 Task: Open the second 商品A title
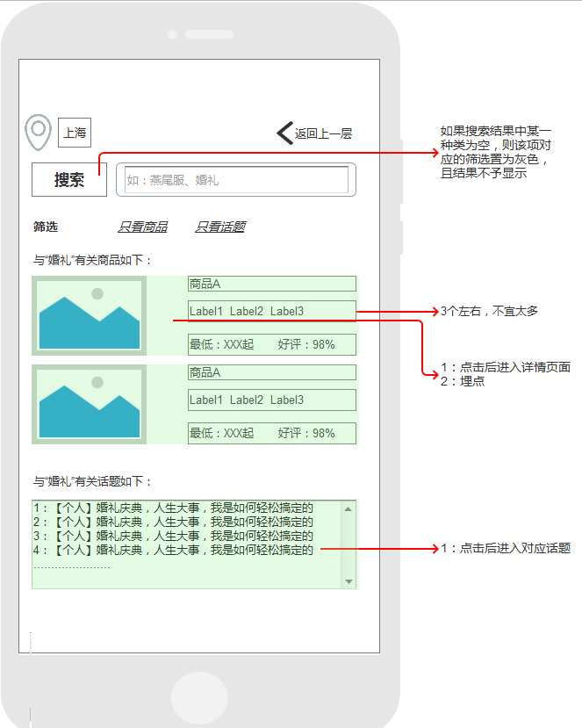[x=271, y=372]
